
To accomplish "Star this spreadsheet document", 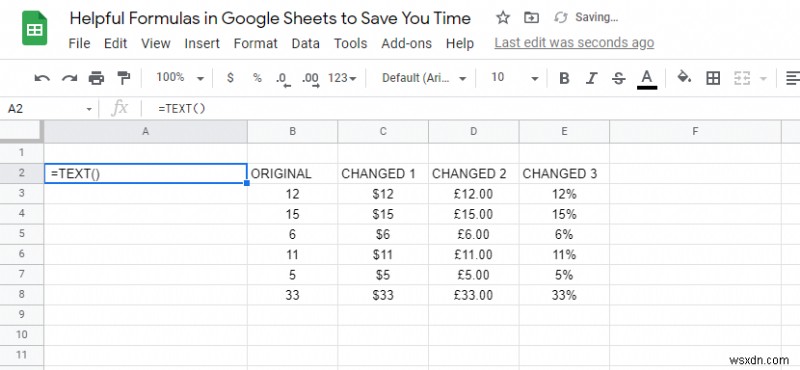I will (x=503, y=18).
